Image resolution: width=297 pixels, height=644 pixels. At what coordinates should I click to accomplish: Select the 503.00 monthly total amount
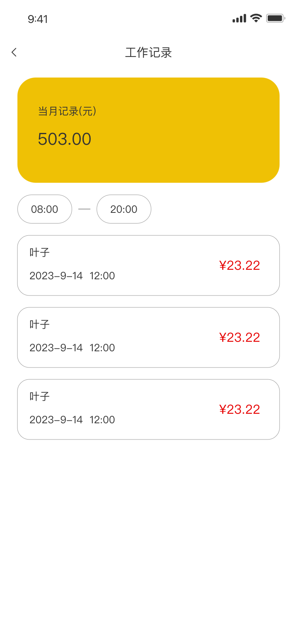(65, 139)
